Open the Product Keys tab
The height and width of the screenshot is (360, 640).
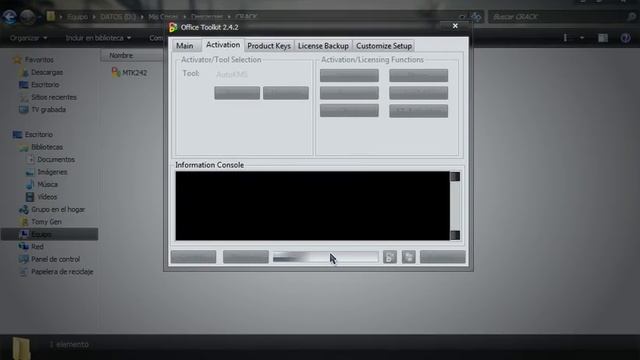pos(269,46)
